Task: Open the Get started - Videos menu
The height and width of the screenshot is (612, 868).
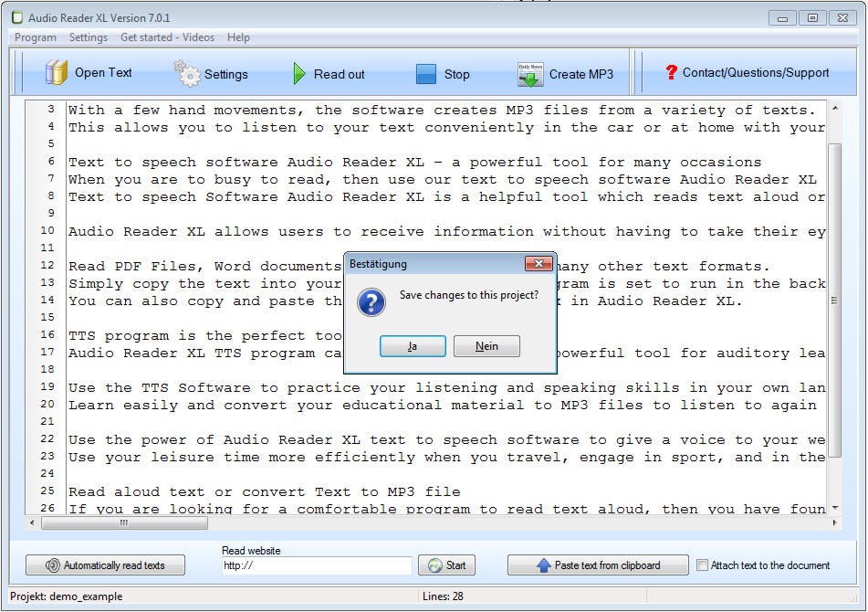Action: click(168, 37)
